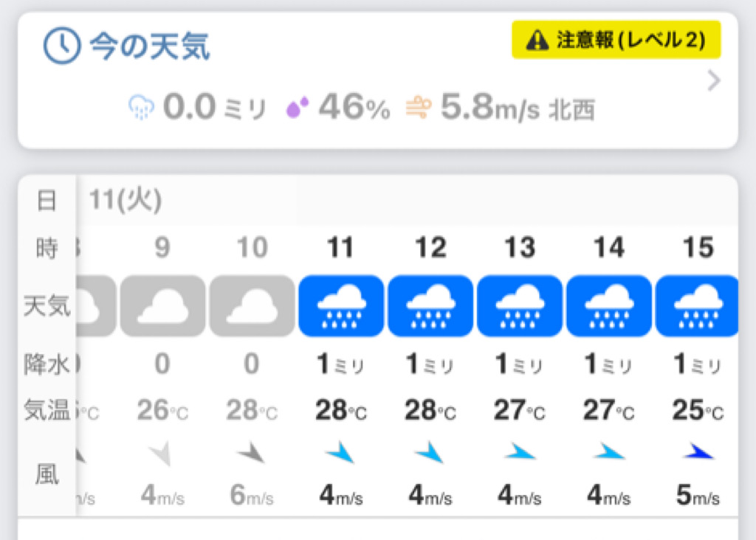This screenshot has width=756, height=540.
Task: Select the cloudy weather icon for 10時
Action: [252, 306]
